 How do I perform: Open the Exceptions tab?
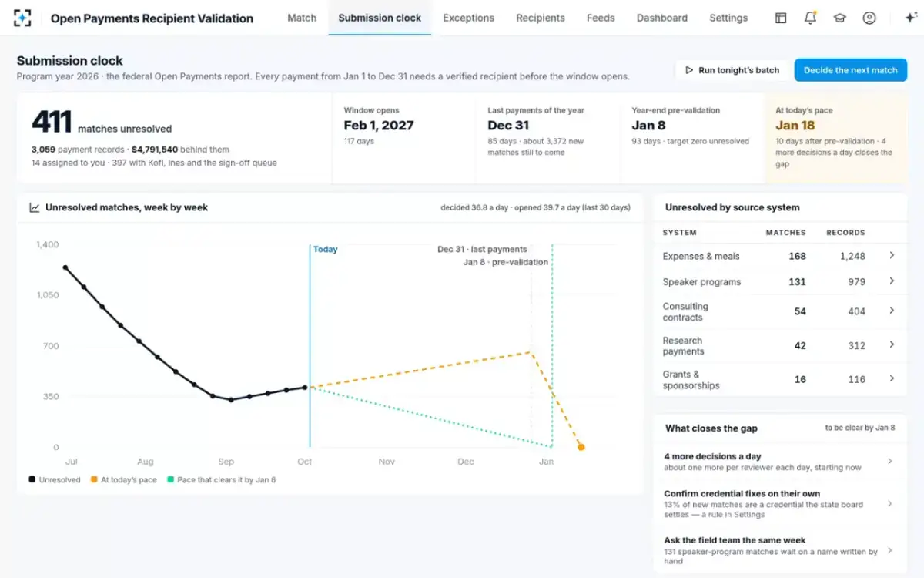[x=468, y=18]
